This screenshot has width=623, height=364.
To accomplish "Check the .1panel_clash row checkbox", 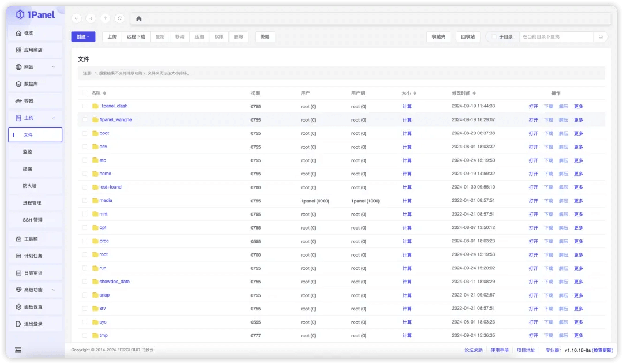I will click(x=85, y=106).
